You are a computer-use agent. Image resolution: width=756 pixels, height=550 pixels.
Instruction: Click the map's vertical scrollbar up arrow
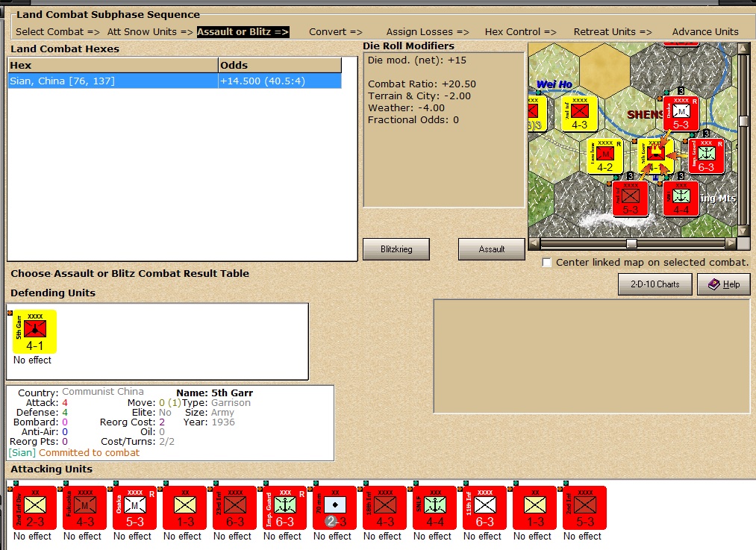(x=743, y=49)
